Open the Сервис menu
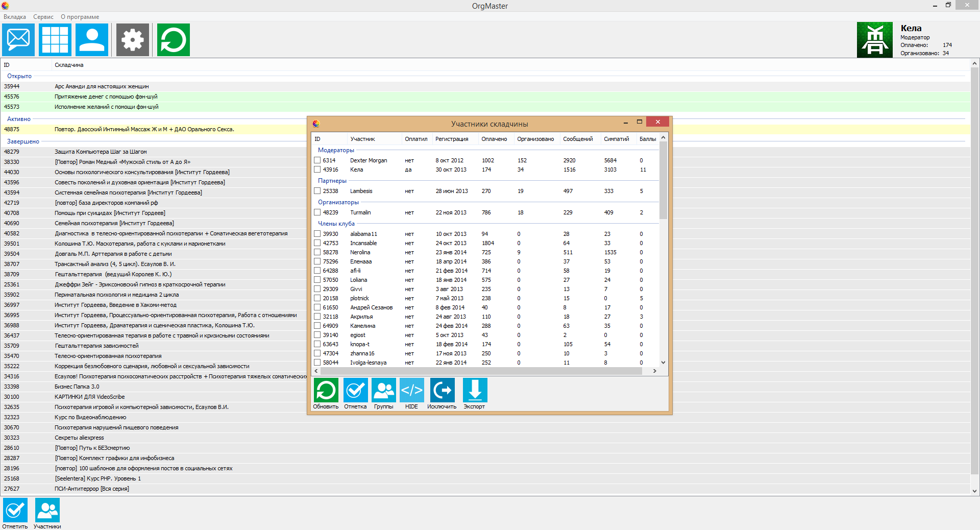The width and height of the screenshot is (980, 530). [43, 17]
